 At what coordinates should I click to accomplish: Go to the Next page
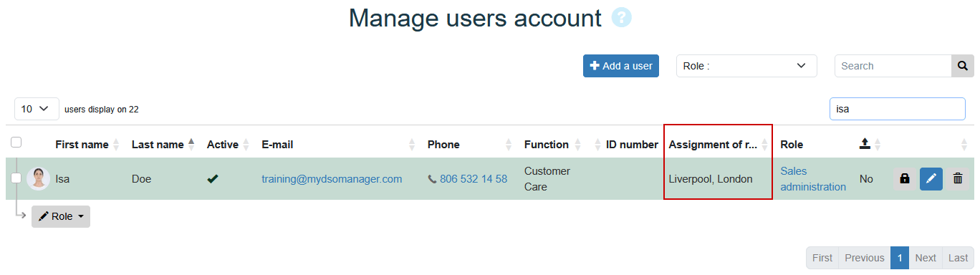coord(926,258)
